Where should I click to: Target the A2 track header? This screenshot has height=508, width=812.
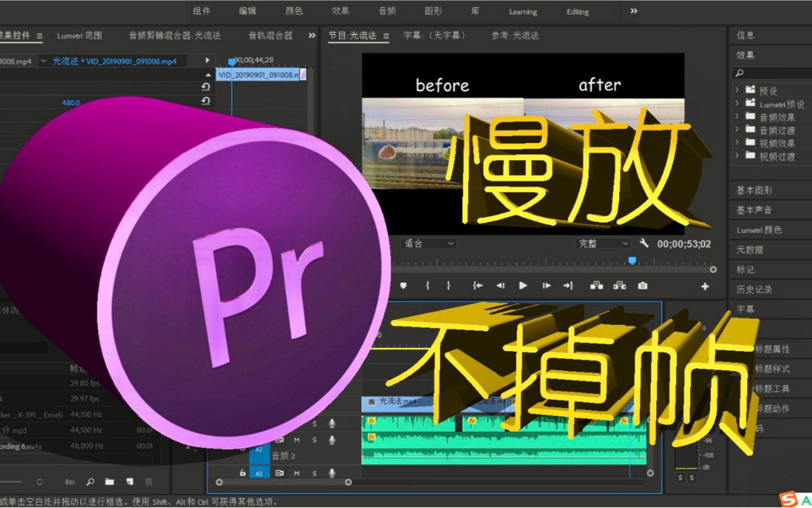[259, 450]
